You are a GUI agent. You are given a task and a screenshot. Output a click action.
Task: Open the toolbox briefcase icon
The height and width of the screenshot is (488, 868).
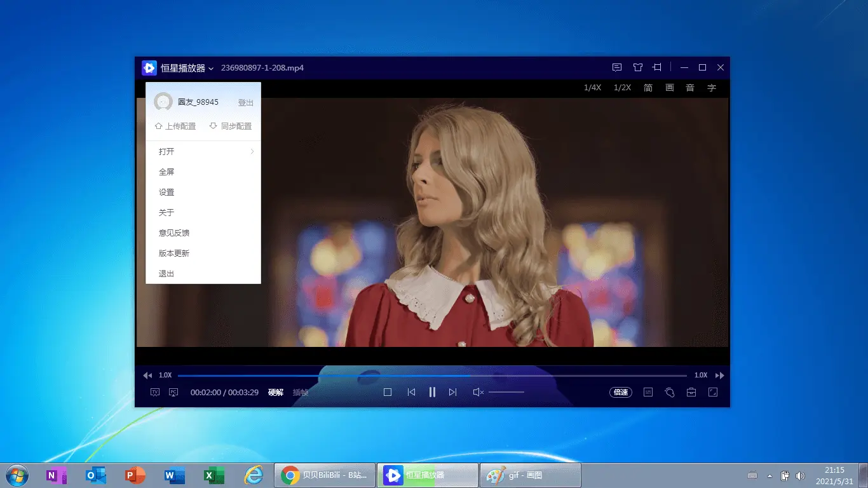(691, 393)
